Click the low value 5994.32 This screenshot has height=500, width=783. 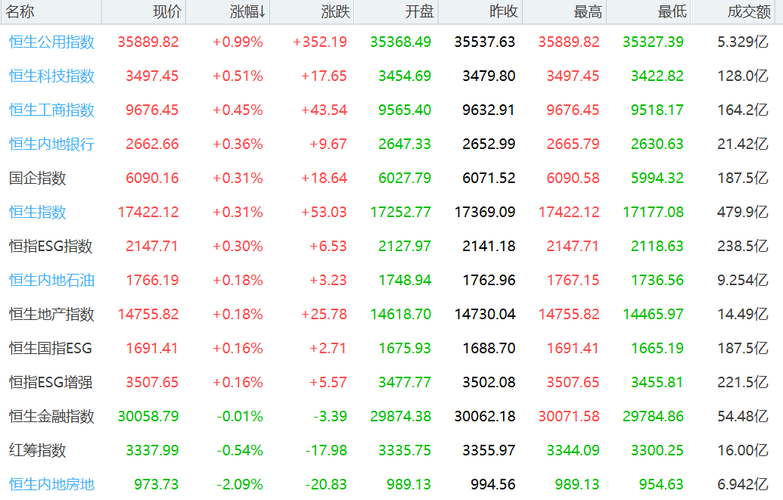657,178
